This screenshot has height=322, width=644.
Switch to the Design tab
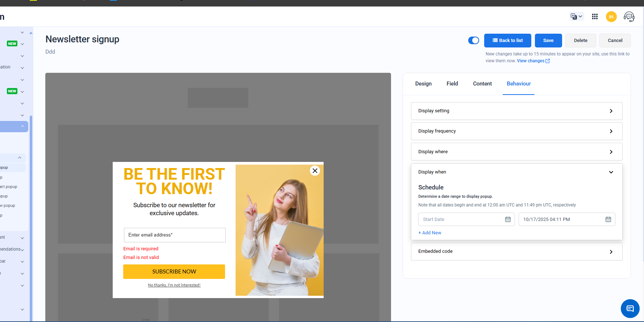click(423, 84)
